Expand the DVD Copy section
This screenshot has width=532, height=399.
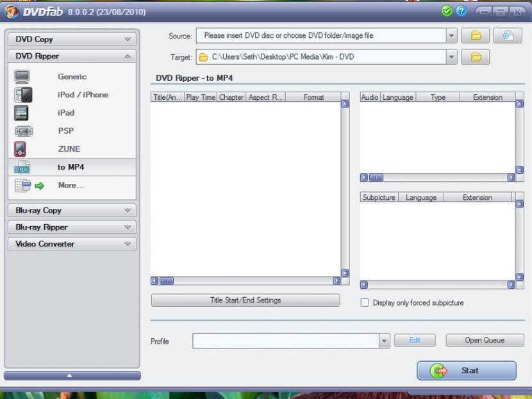72,39
